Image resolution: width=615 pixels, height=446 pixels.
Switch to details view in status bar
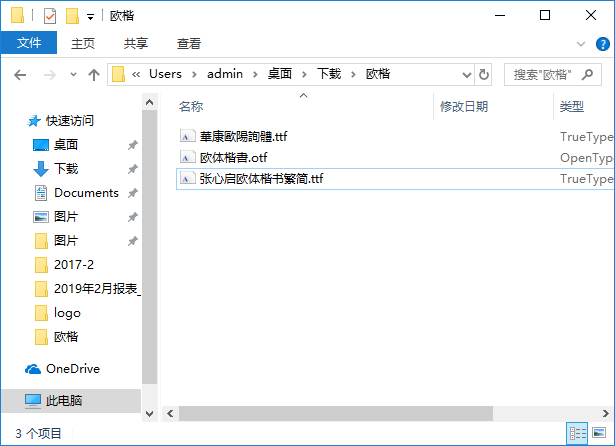click(577, 433)
